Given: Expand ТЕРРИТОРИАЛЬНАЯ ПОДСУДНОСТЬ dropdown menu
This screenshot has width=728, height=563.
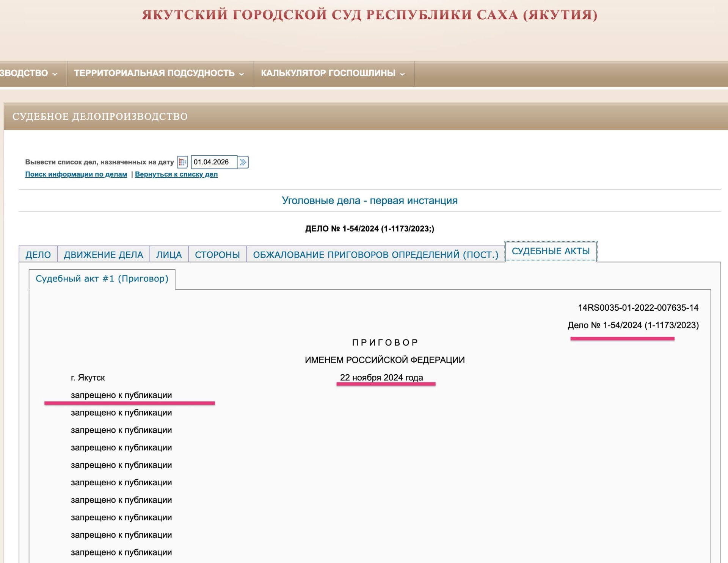Looking at the screenshot, I should coord(159,73).
